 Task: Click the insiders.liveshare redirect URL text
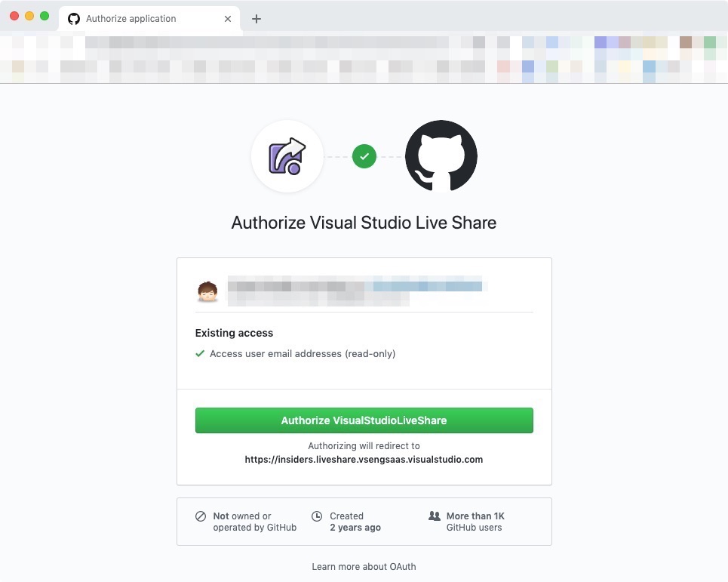(x=364, y=460)
